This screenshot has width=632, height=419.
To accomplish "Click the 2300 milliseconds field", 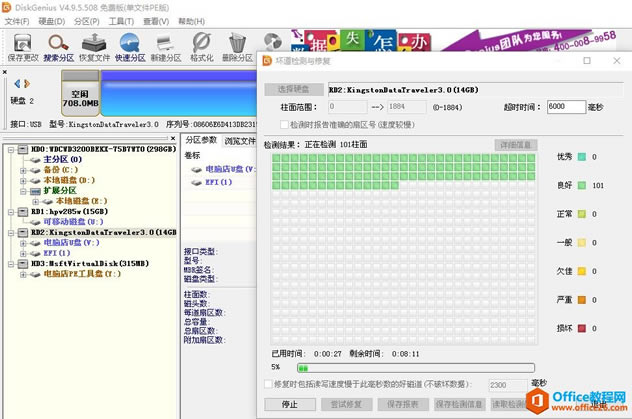I will pyautogui.click(x=508, y=385).
